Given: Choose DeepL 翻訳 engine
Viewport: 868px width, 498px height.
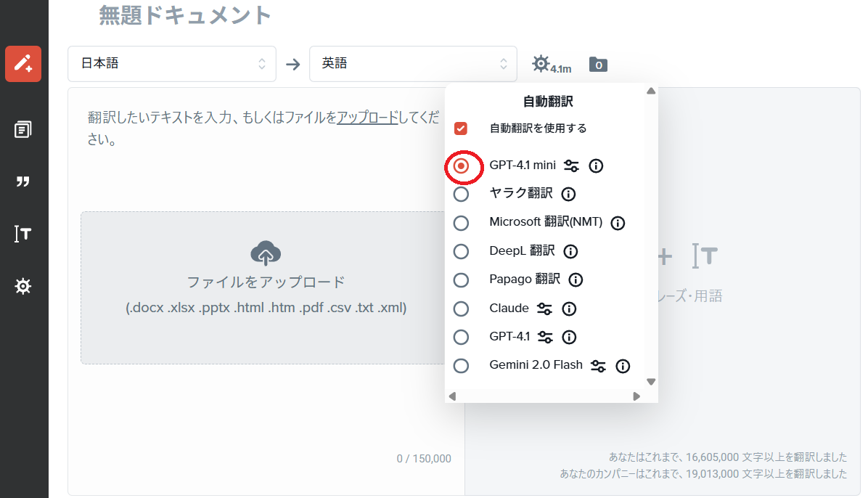Looking at the screenshot, I should 461,251.
